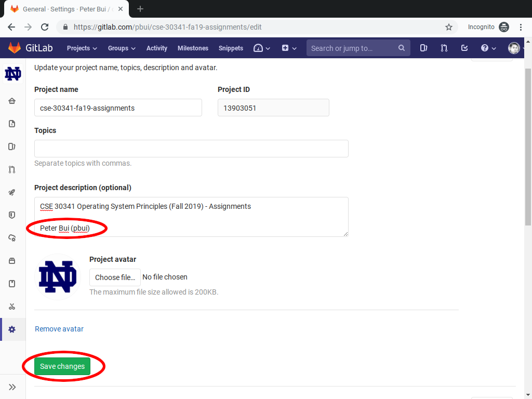The image size is (532, 399).
Task: Reload the page
Action: coord(45,27)
